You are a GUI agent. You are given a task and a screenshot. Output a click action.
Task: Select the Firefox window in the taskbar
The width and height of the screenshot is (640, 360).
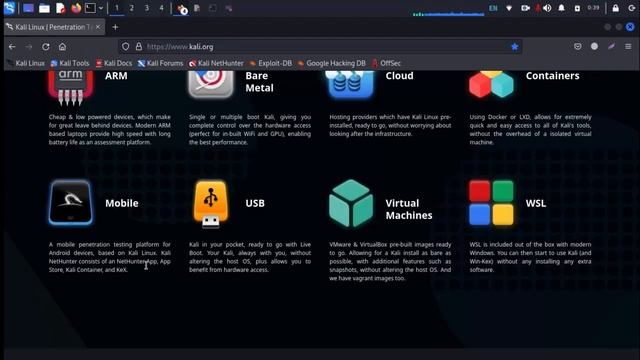[x=182, y=9]
